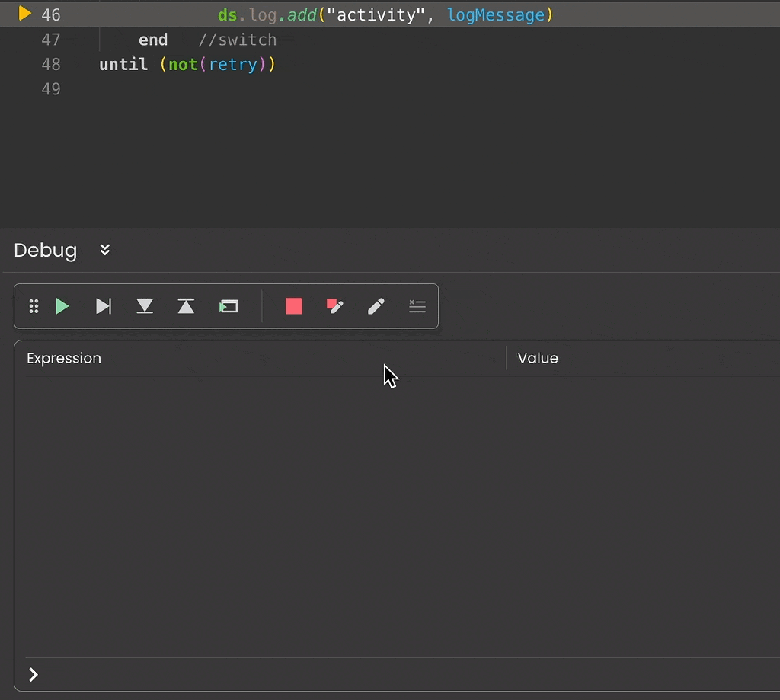The width and height of the screenshot is (780, 700).
Task: Click the Debug panel title
Action: pyautogui.click(x=45, y=250)
